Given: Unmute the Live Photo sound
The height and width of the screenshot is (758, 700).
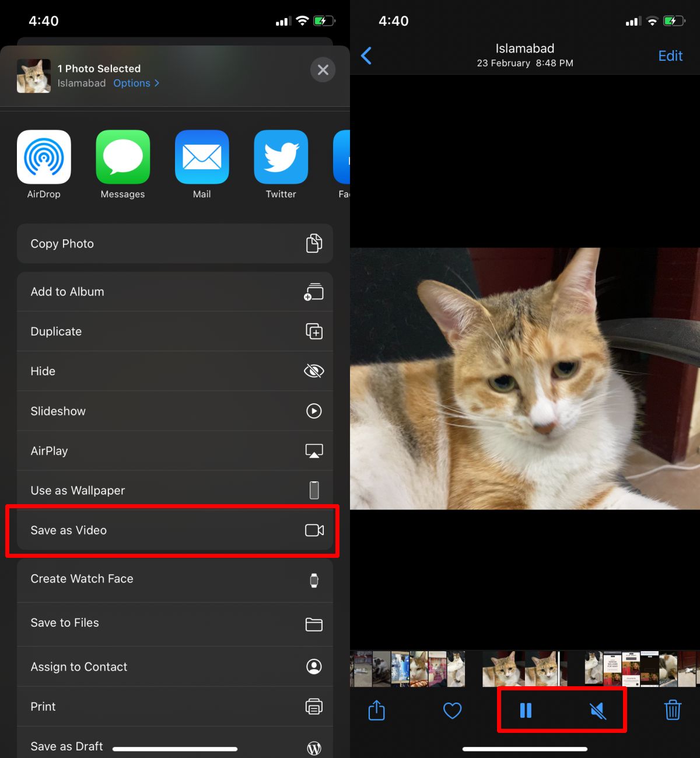Looking at the screenshot, I should pos(598,710).
